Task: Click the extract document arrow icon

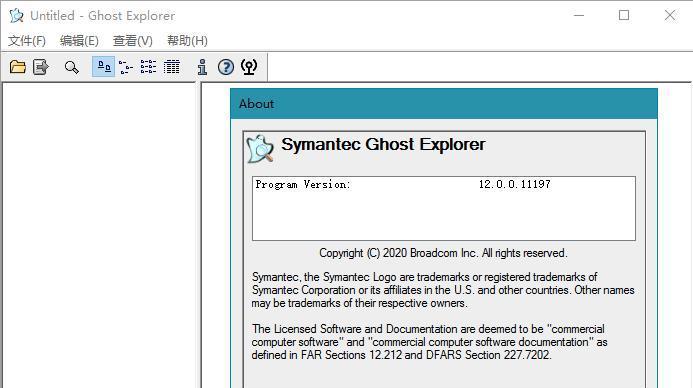Action: point(41,67)
